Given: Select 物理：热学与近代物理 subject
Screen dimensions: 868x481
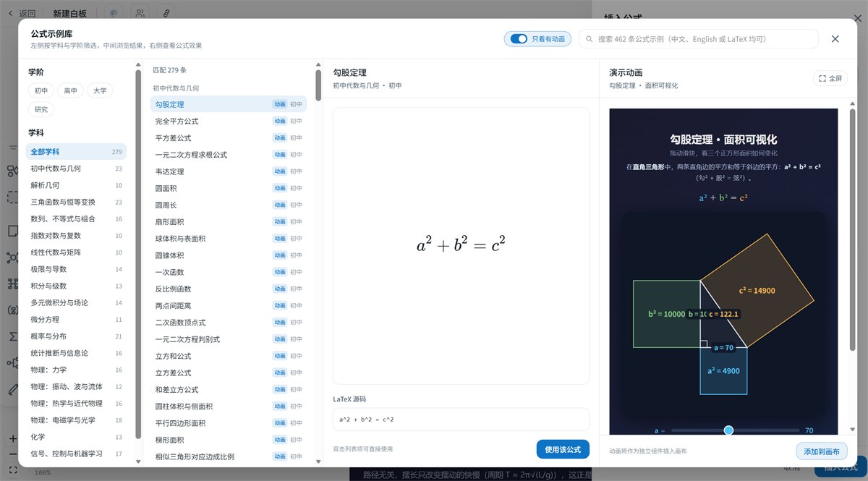Looking at the screenshot, I should (76, 403).
